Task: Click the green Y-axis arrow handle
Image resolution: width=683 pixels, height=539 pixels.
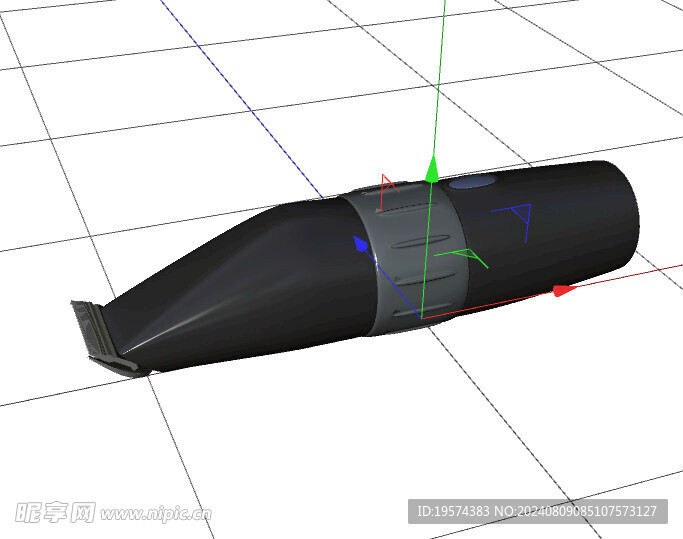Action: click(x=432, y=169)
